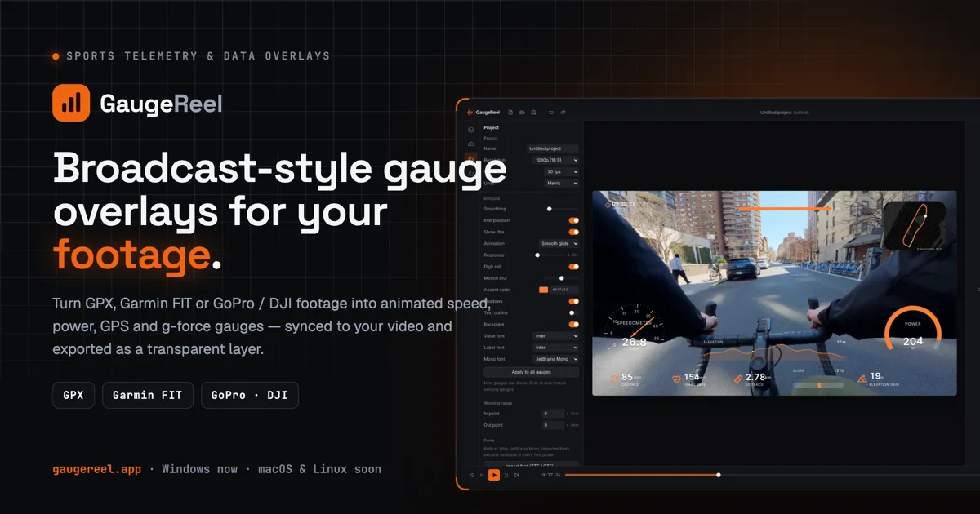Screen dimensions: 980x514
Task: Click the Motion blur slider
Action: click(x=561, y=278)
